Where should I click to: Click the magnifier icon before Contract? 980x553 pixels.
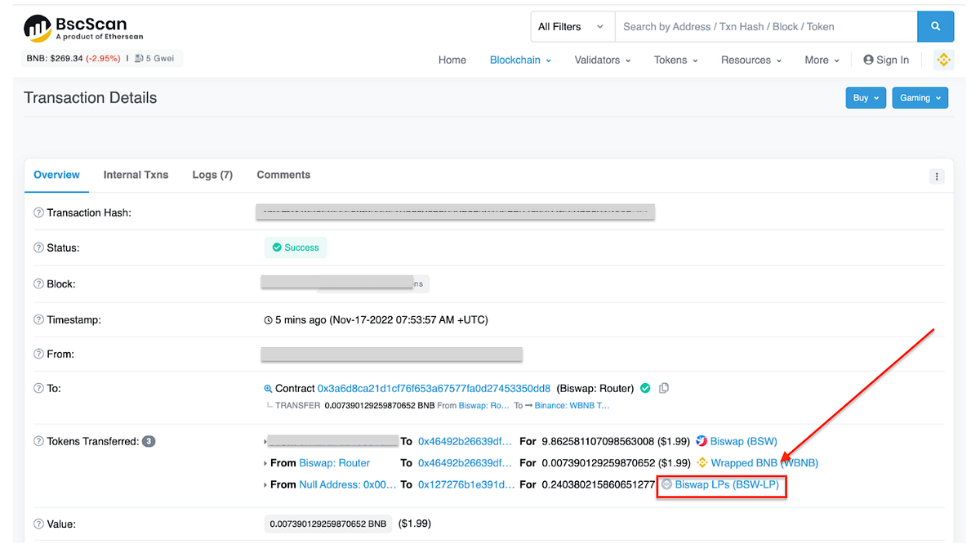[268, 389]
